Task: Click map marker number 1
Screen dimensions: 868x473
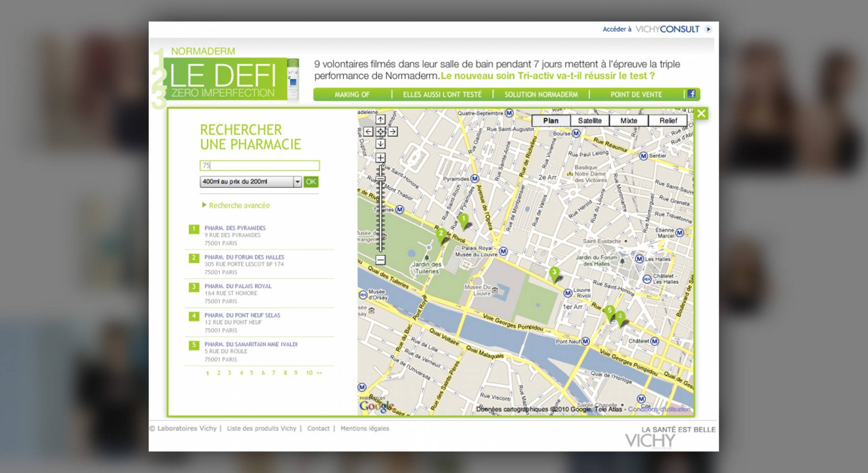Action: tap(464, 222)
